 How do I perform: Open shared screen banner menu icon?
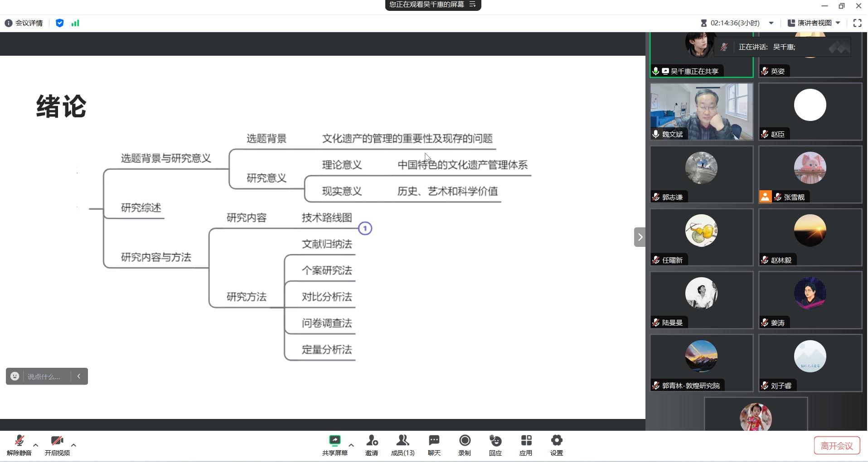[x=472, y=5]
